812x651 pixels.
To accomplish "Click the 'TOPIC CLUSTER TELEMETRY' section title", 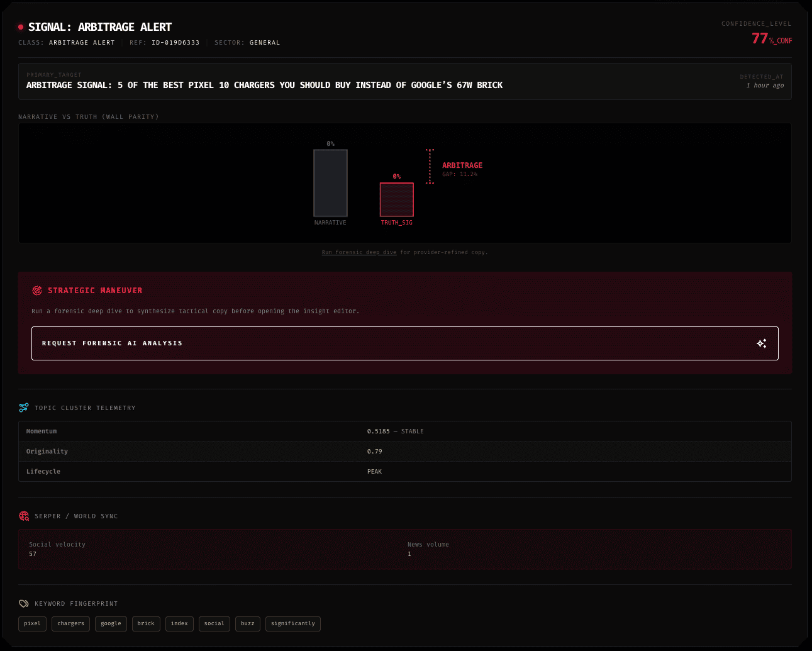I will tap(85, 408).
